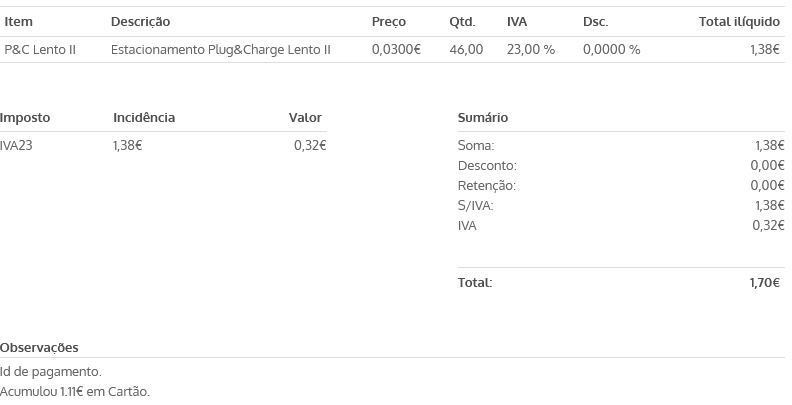Select the Incidência header
The width and height of the screenshot is (792, 405).
tap(144, 118)
